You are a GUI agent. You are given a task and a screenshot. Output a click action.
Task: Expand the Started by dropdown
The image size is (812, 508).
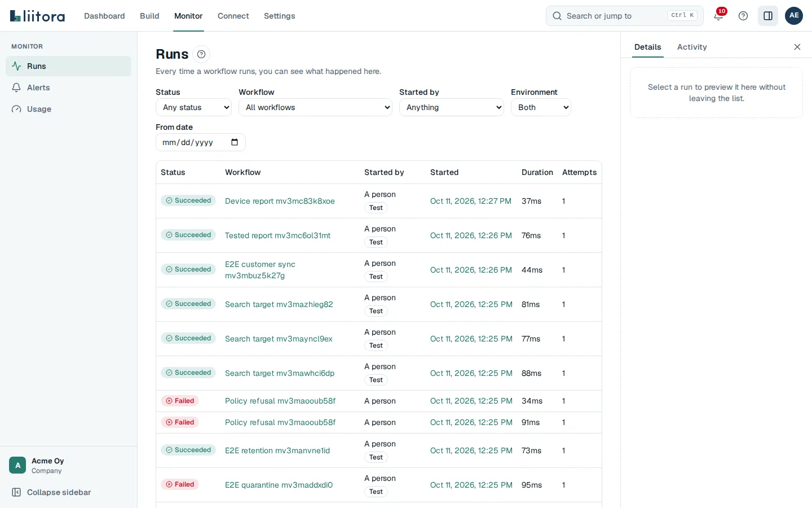click(451, 107)
